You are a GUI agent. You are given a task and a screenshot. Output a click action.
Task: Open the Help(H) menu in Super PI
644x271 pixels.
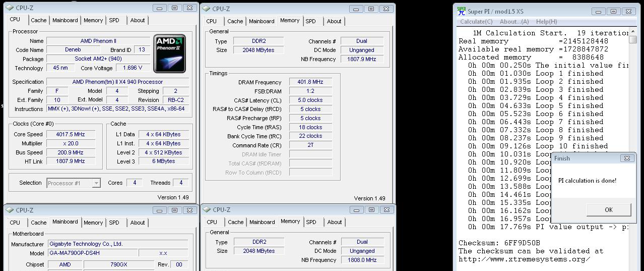pos(546,22)
